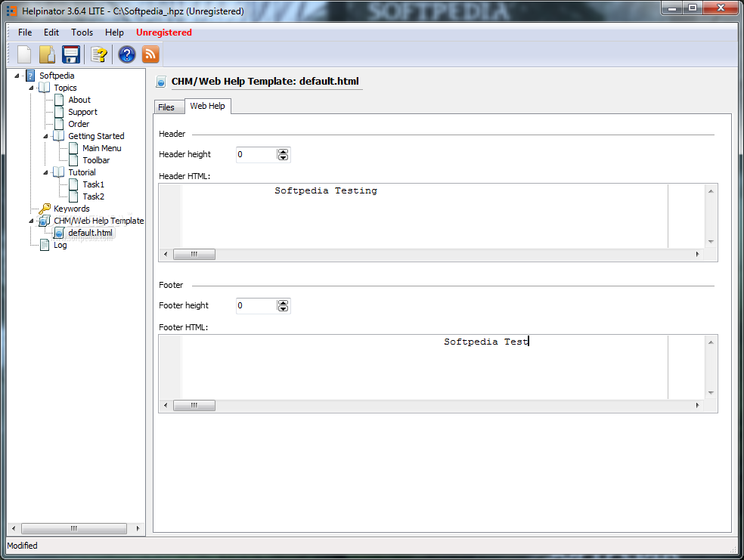Click tree panel scroll left arrow
Viewport: 744px width, 560px height.
tap(14, 528)
